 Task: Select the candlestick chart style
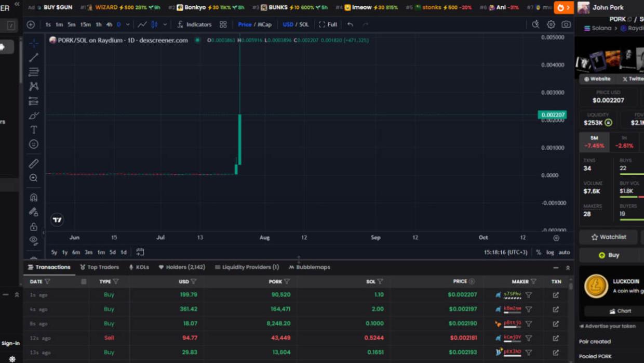coord(155,24)
